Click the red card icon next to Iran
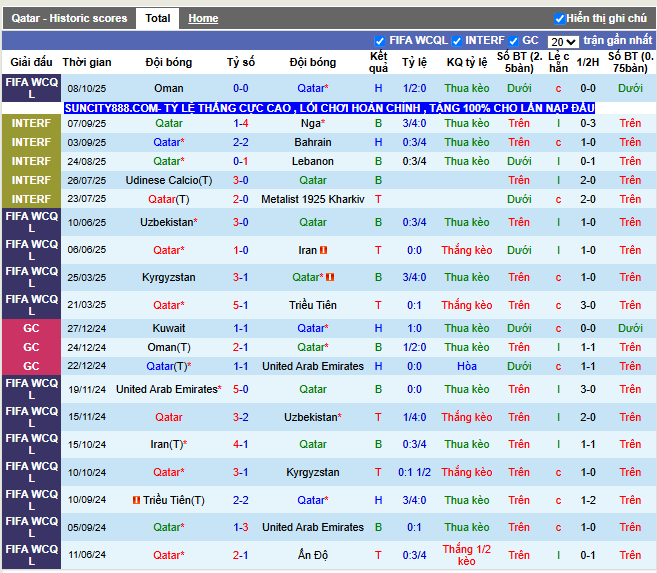This screenshot has height=573, width=657. (324, 250)
